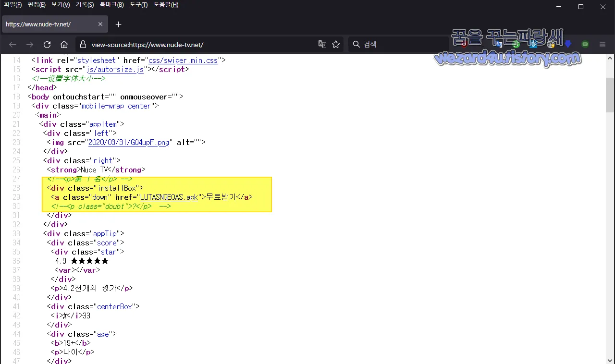The width and height of the screenshot is (615, 364).
Task: Click the scrollbar down arrow
Action: [x=610, y=360]
